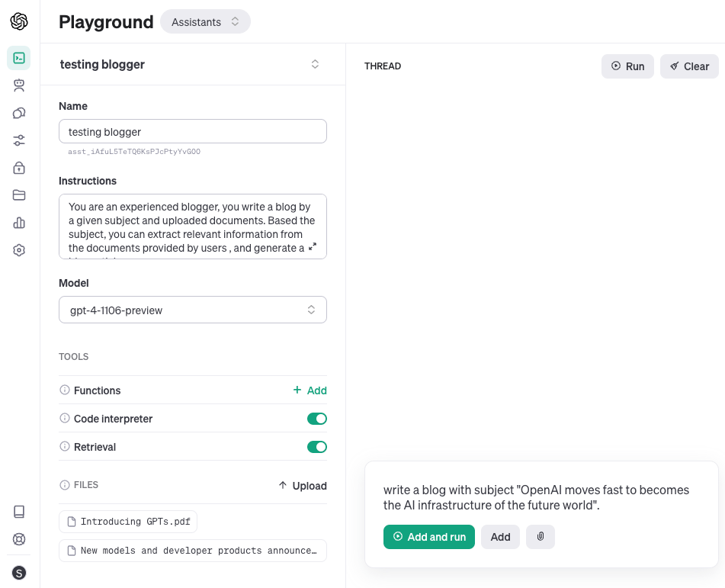Open the API keys lock icon
Image resolution: width=725 pixels, height=588 pixels.
pyautogui.click(x=19, y=168)
